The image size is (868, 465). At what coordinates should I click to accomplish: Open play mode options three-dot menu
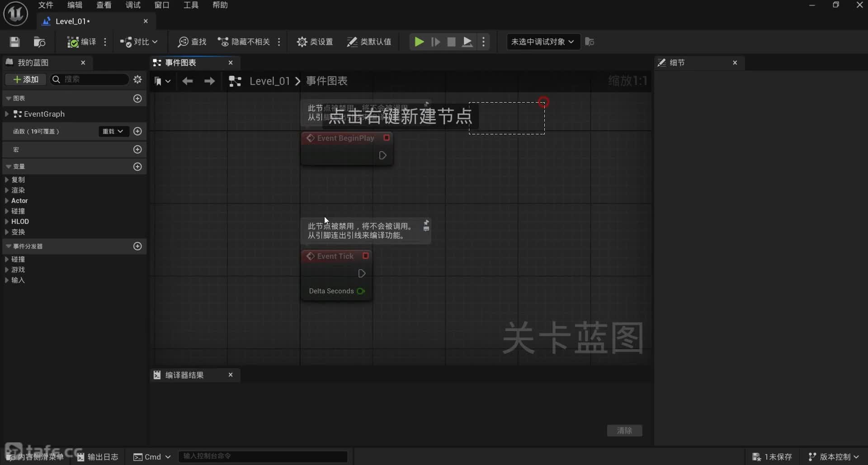(484, 42)
